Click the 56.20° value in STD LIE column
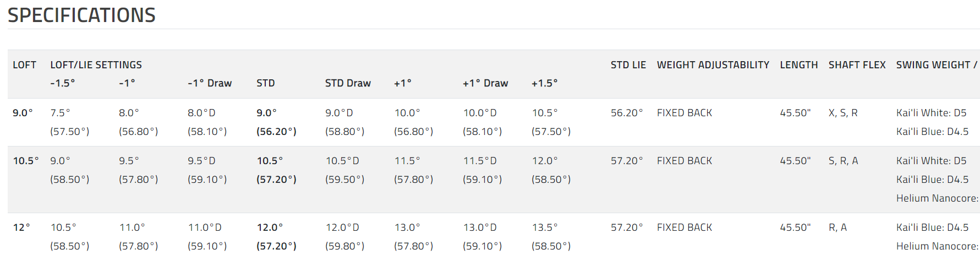 click(627, 113)
